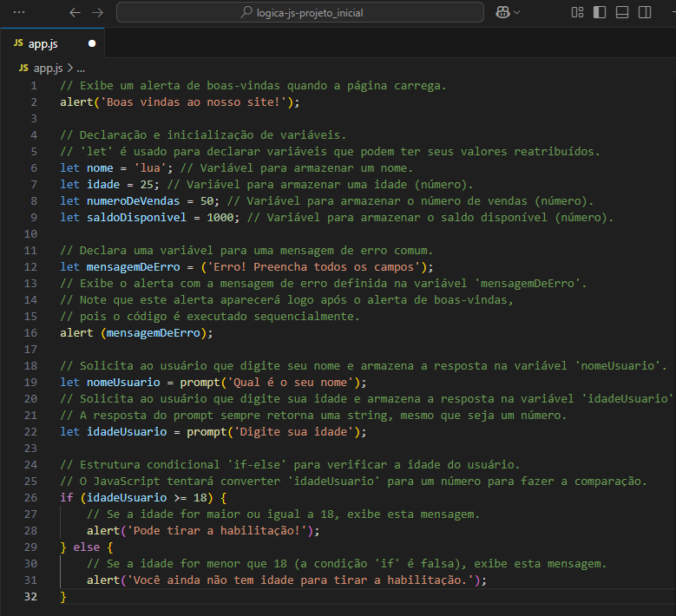The height and width of the screenshot is (616, 676).
Task: Go back with the left arrow
Action: [x=75, y=12]
